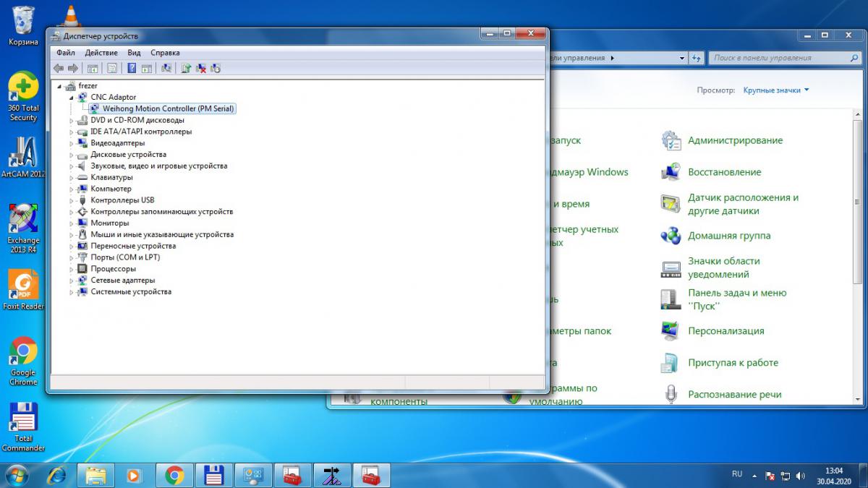868x488 pixels.
Task: Select the Total Commander desktop icon
Action: 23,427
